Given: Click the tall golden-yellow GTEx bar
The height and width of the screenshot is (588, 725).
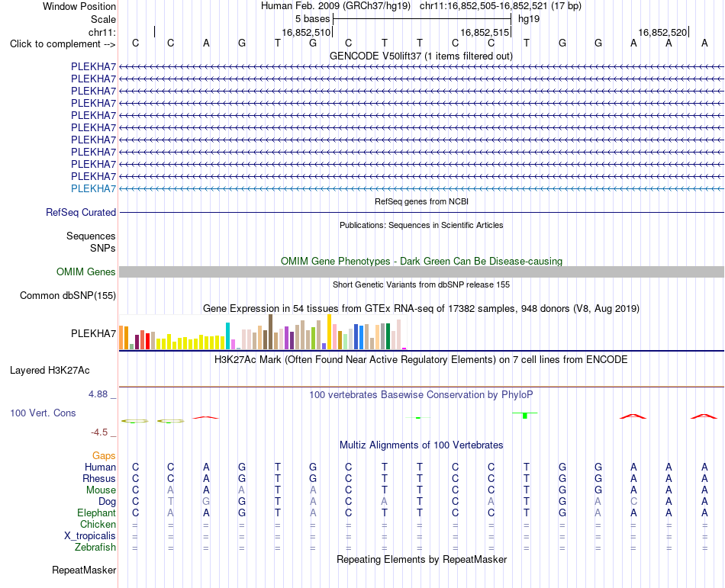Looking at the screenshot, I should point(329,332).
